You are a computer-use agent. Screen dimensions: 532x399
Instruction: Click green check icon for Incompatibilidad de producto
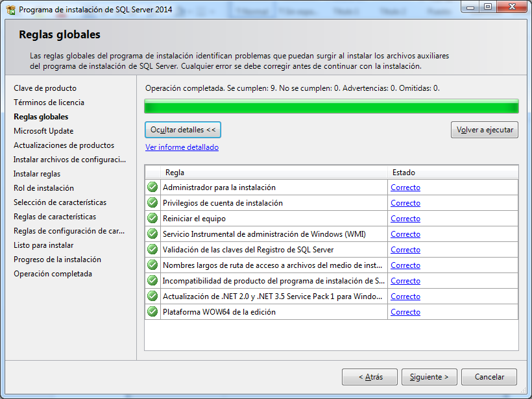click(152, 280)
